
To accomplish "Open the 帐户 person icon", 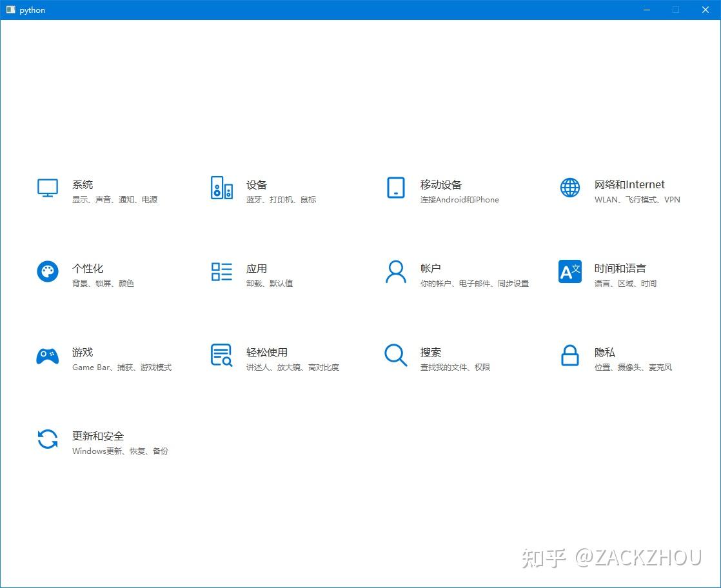I will pos(395,271).
